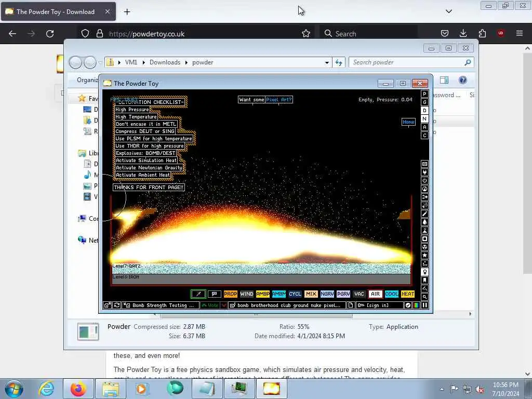532x399 pixels.
Task: Switch to The Powder Toy - Download tab
Action: (x=58, y=11)
